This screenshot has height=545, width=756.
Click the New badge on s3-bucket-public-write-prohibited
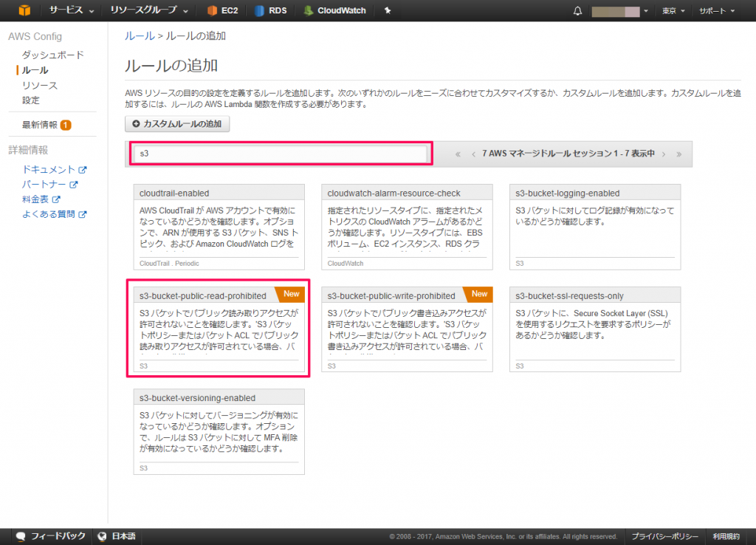coord(479,294)
